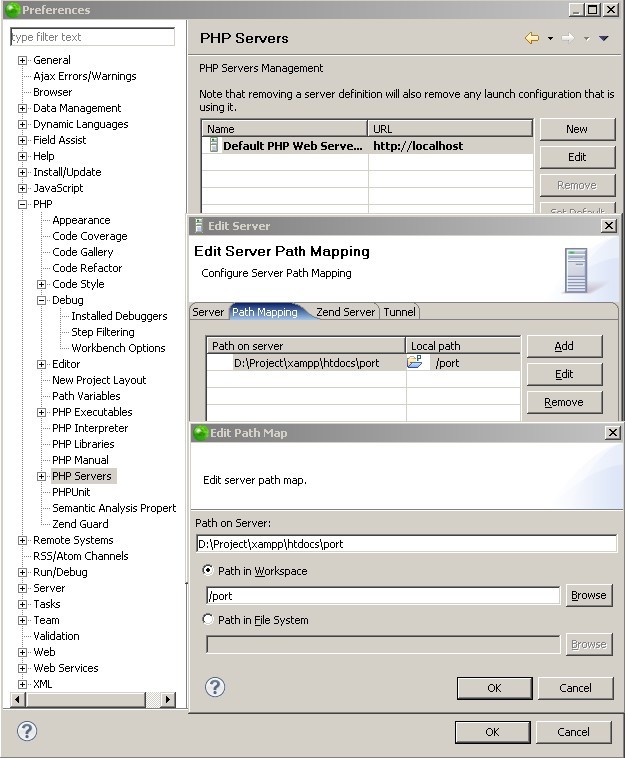The width and height of the screenshot is (625, 758).
Task: Click OK in the Preferences window
Action: coord(492,732)
